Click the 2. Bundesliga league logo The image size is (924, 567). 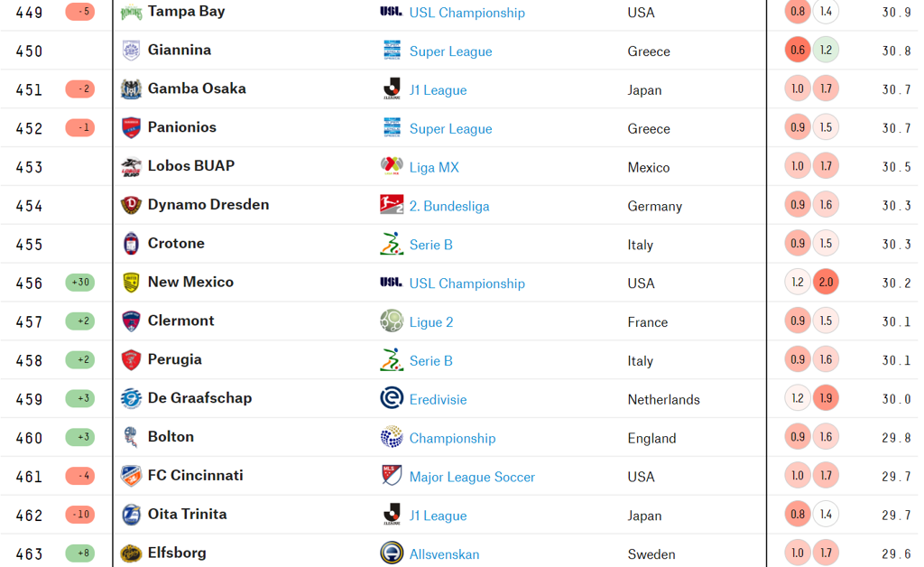tap(392, 205)
